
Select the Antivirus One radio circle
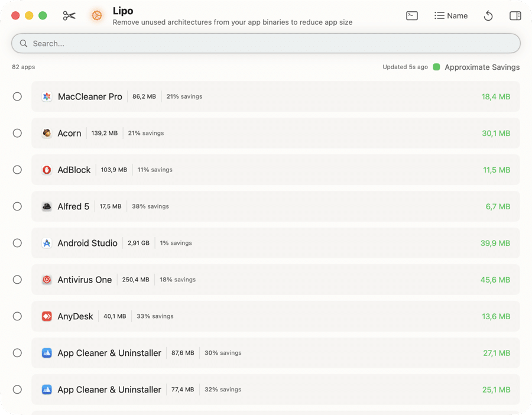pyautogui.click(x=17, y=280)
